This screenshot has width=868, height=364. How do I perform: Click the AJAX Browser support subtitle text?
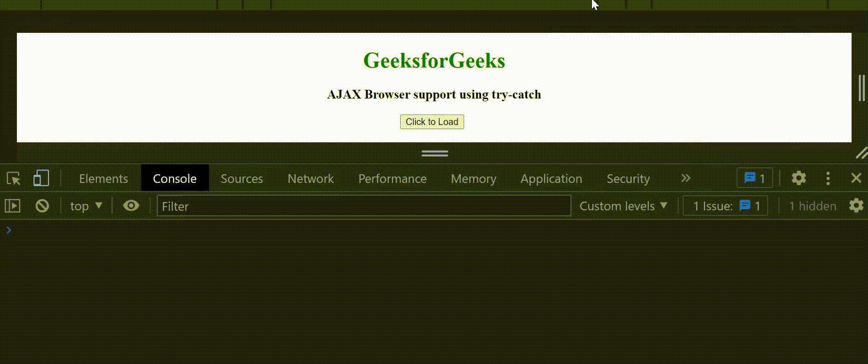point(434,94)
